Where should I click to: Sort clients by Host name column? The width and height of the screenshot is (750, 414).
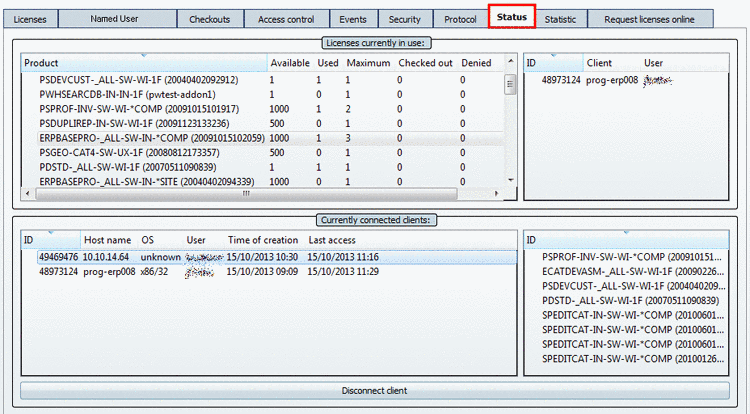coord(109,240)
